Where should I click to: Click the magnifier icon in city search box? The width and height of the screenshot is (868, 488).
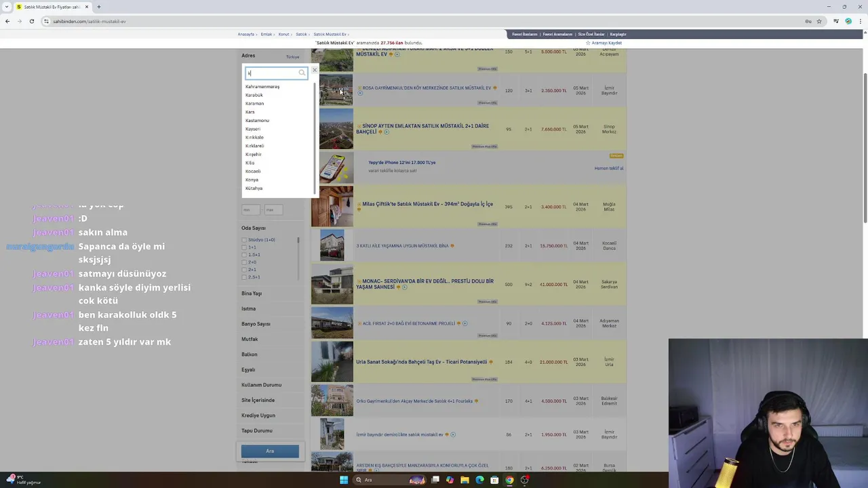(302, 73)
